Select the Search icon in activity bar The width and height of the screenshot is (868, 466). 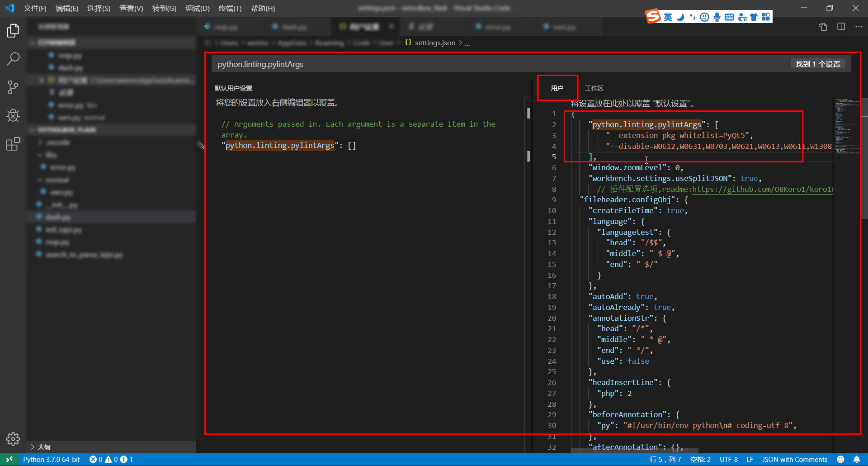click(13, 59)
